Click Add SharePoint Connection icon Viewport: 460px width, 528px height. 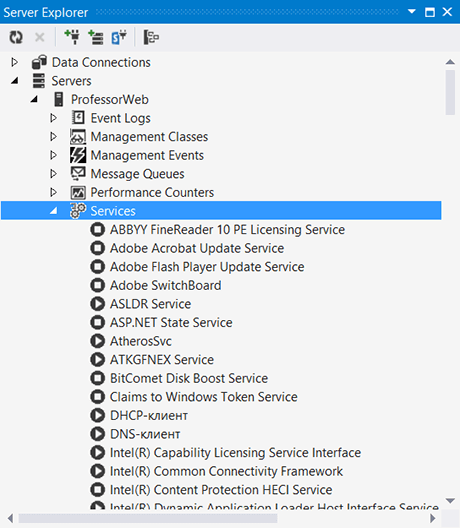[x=119, y=37]
